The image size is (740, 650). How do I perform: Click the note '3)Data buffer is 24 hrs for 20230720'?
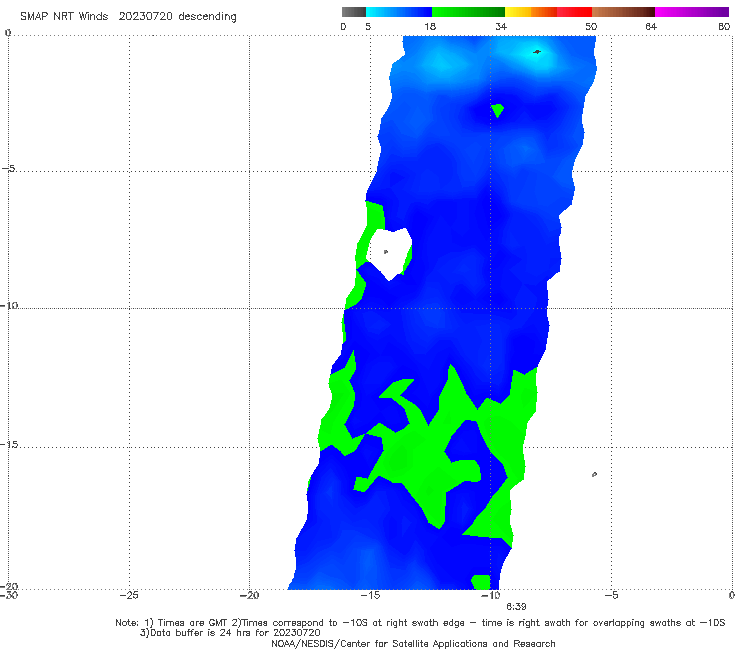(x=230, y=633)
